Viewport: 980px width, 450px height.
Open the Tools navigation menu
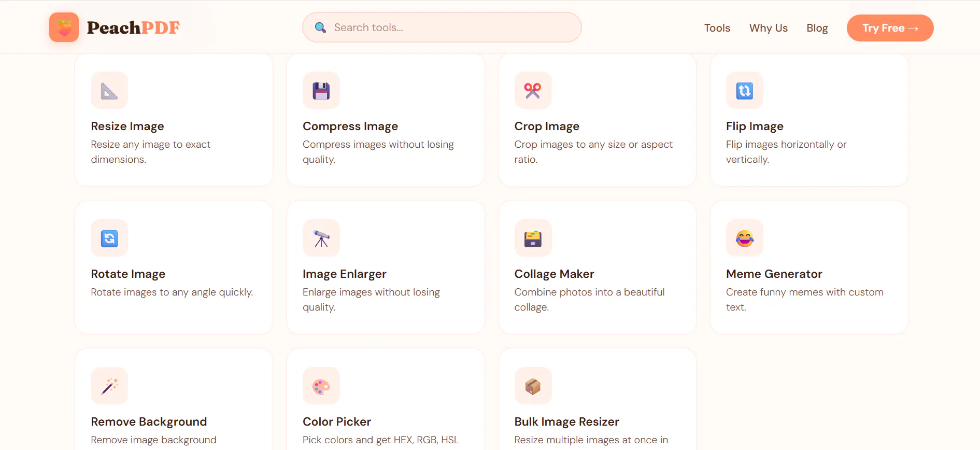[x=717, y=28]
